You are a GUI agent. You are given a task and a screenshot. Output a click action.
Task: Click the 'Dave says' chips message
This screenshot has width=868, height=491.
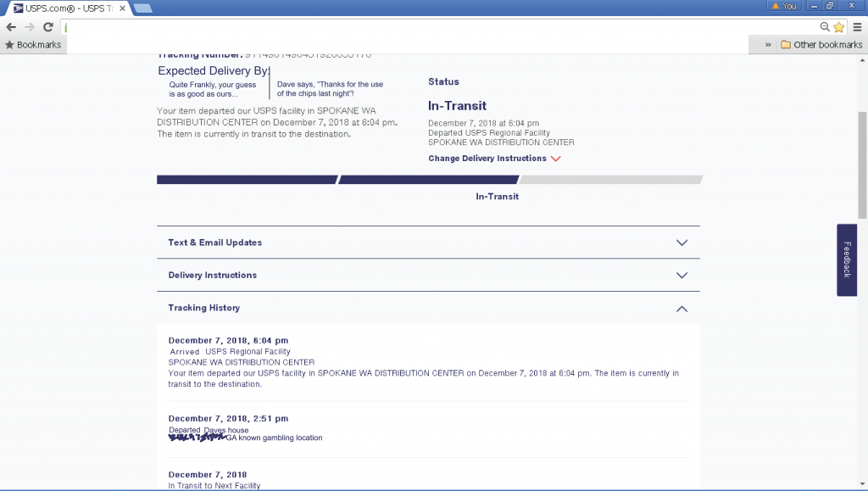coord(330,88)
